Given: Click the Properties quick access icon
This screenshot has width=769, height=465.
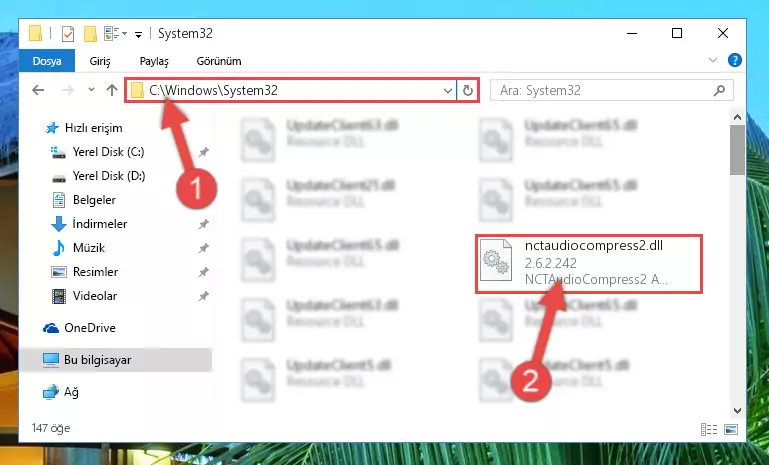Looking at the screenshot, I should click(68, 34).
